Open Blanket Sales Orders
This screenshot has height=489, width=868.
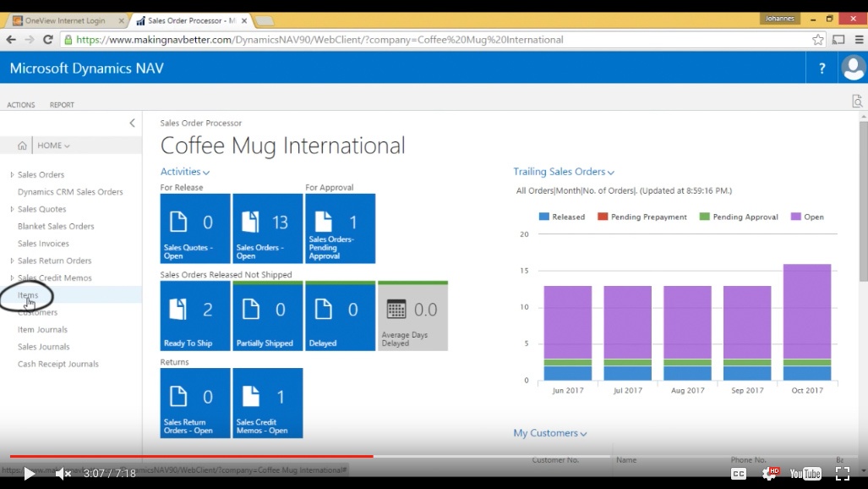[x=56, y=226]
